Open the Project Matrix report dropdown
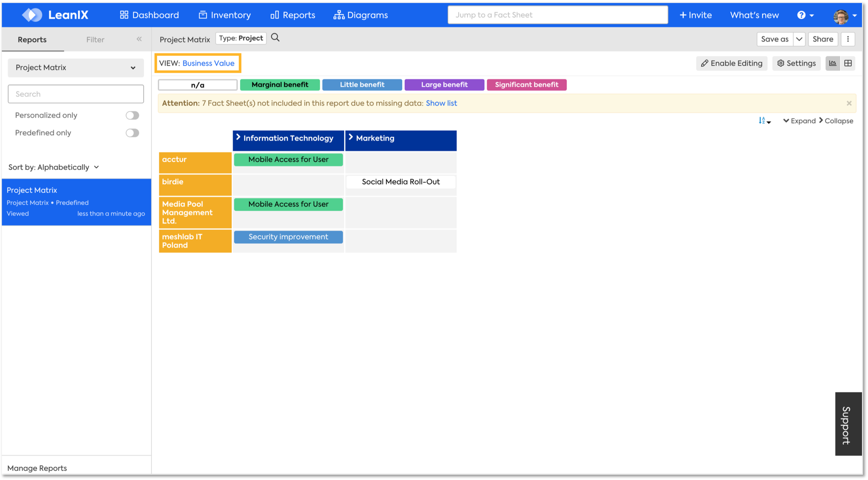The height and width of the screenshot is (480, 868). pyautogui.click(x=76, y=68)
